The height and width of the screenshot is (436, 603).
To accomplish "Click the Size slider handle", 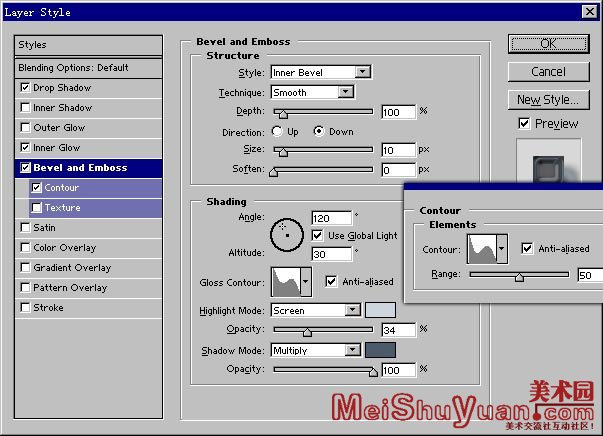I will [283, 152].
